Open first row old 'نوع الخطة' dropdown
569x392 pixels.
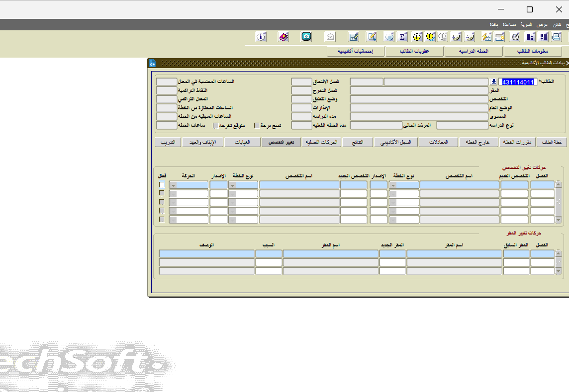(393, 185)
